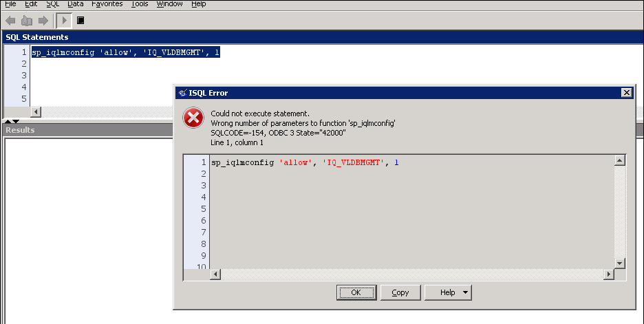Open the Data menu
The height and width of the screenshot is (324, 644).
pos(76,3)
